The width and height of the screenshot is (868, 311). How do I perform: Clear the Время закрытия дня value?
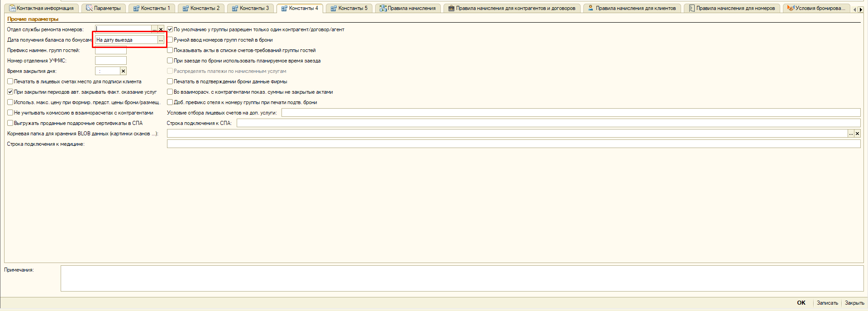tap(123, 71)
